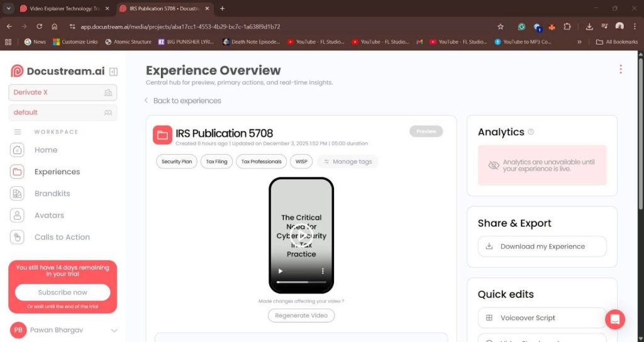This screenshot has width=644, height=342.
Task: Click the video progress bar
Action: 301,282
